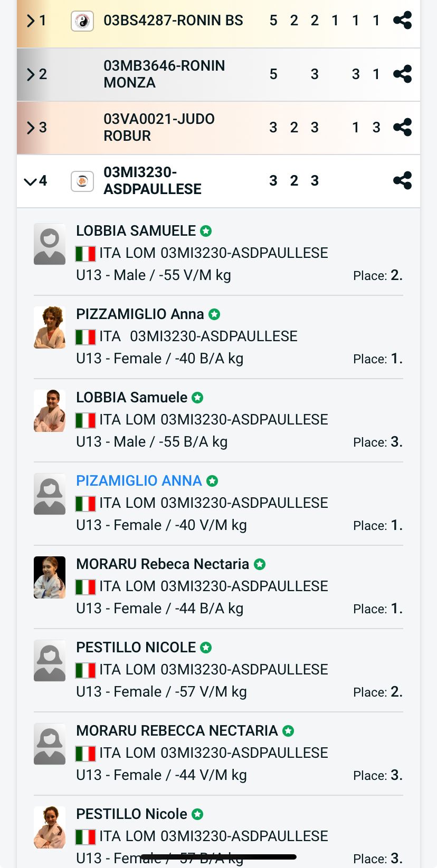
Task: Click the ASDPAULLESE club logo
Action: [x=82, y=181]
